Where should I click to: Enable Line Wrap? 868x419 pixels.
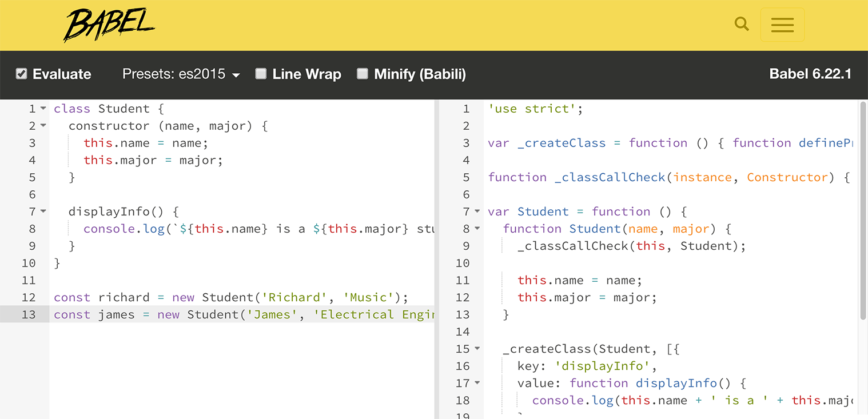261,73
